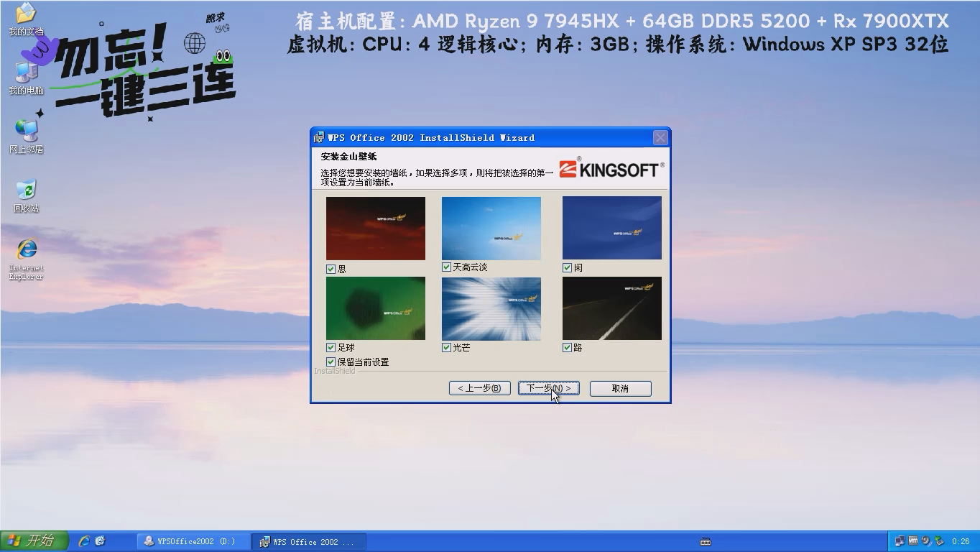
Task: Click the blue sky wallpaper thumbnail
Action: [x=491, y=228]
